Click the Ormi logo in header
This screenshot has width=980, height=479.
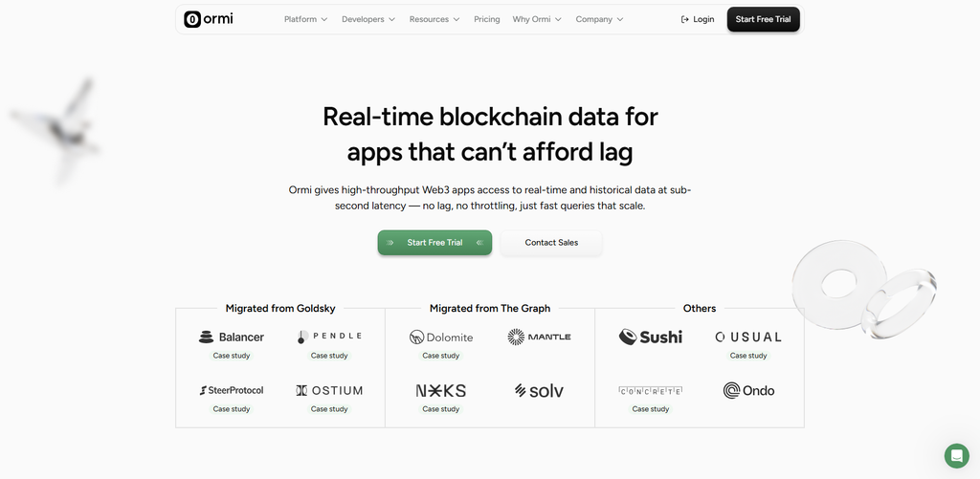pos(208,19)
